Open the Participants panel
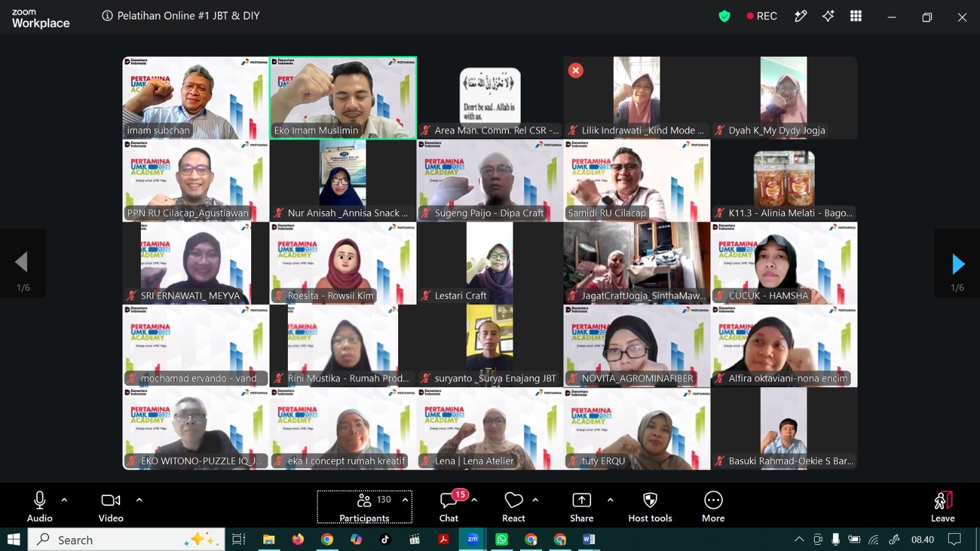The height and width of the screenshot is (551, 980). tap(364, 507)
